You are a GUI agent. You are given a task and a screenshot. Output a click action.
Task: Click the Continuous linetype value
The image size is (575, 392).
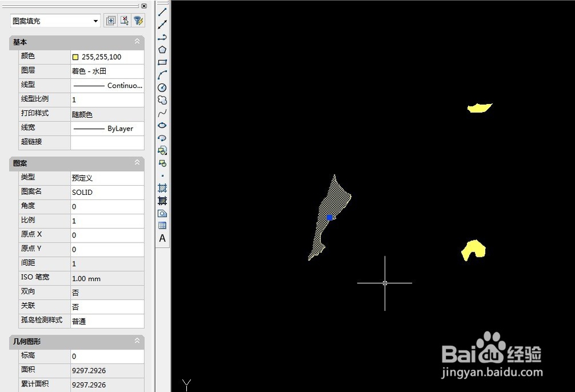(x=107, y=86)
